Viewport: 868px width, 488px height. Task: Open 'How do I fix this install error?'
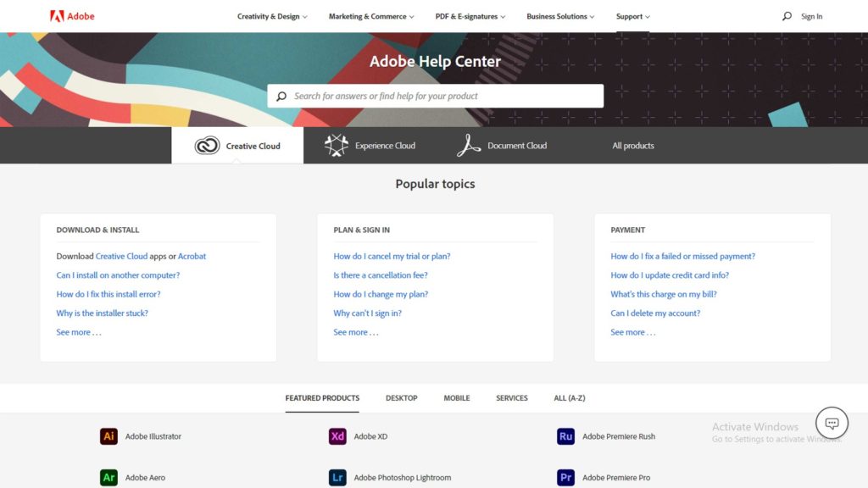click(x=108, y=294)
